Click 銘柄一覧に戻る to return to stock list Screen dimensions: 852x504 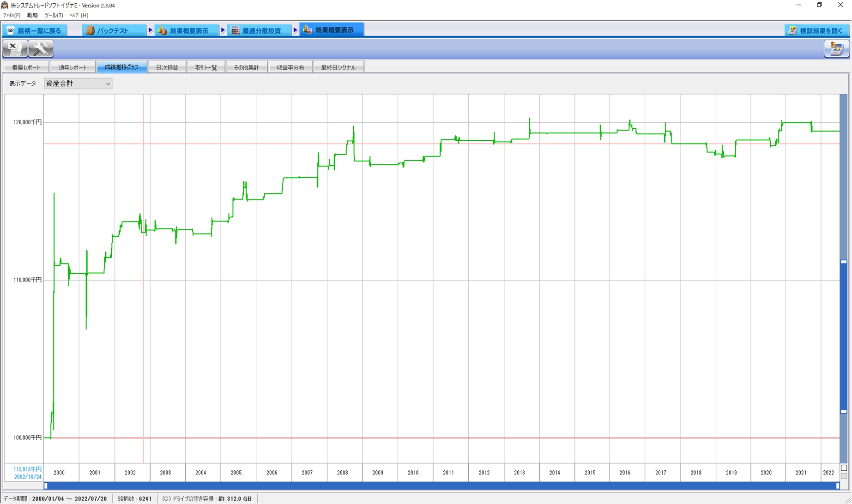pos(35,30)
